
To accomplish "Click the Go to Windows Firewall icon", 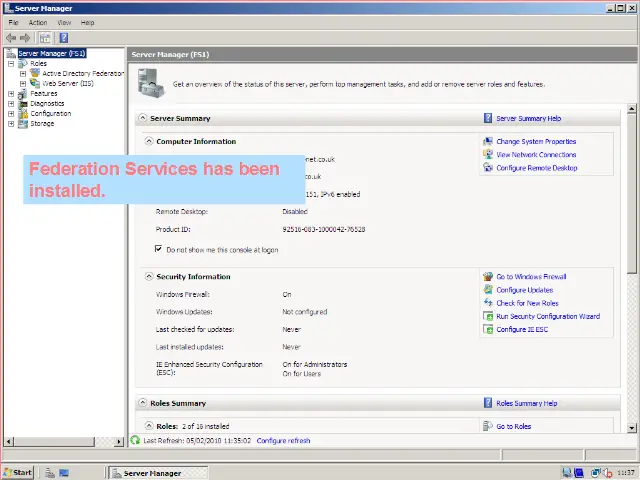I will tap(488, 276).
